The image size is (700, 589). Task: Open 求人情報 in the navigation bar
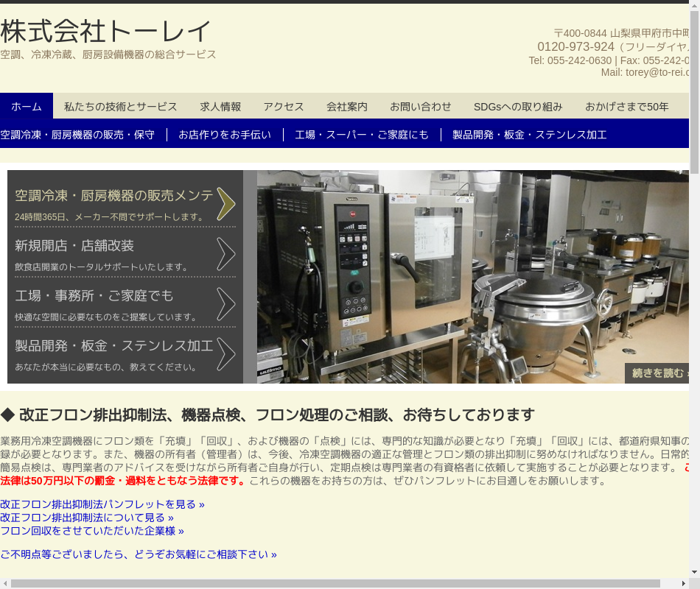click(220, 107)
